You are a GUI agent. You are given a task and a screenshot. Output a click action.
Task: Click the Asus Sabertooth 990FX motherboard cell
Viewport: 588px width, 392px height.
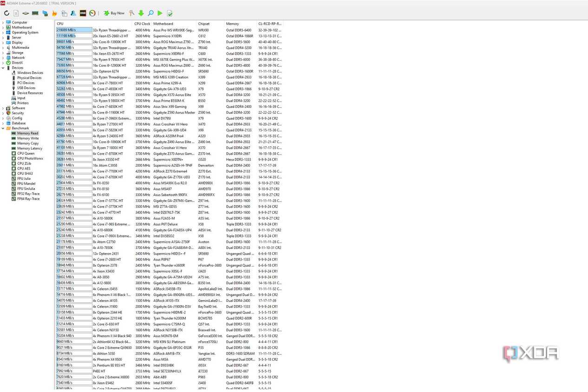click(x=170, y=195)
